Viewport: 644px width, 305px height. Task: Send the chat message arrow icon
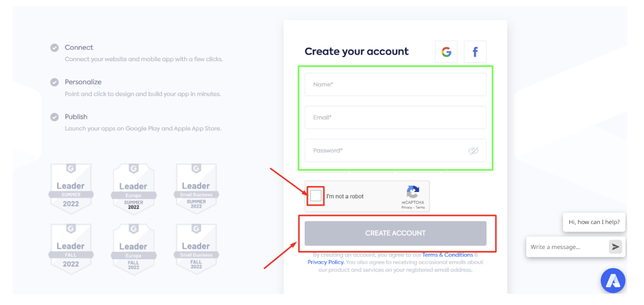coord(615,247)
